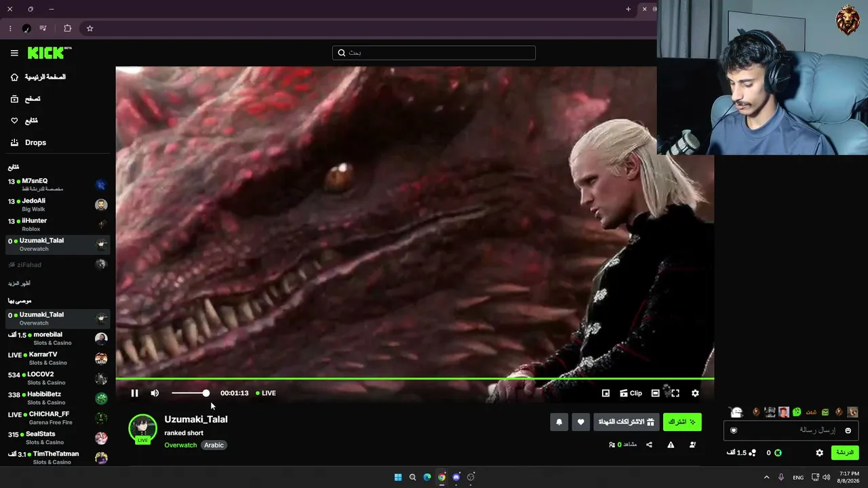
Task: Open the system volume control in tray
Action: click(x=826, y=477)
